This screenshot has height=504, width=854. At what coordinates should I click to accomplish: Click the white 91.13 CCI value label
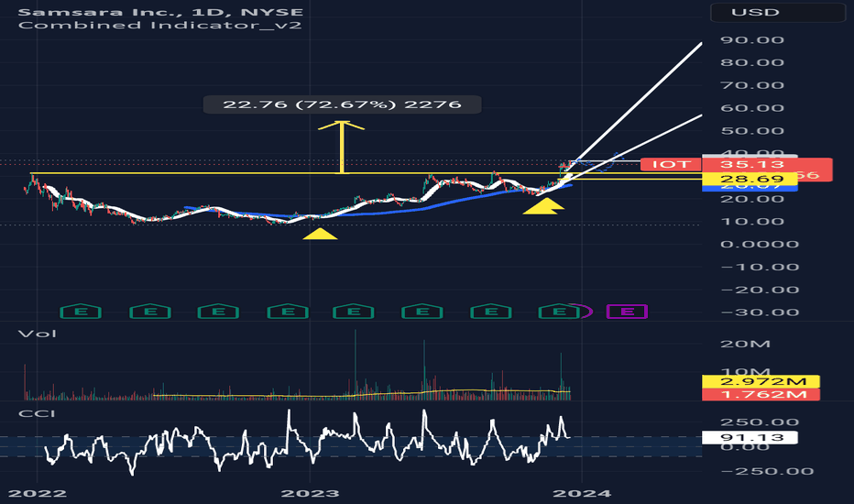click(750, 437)
